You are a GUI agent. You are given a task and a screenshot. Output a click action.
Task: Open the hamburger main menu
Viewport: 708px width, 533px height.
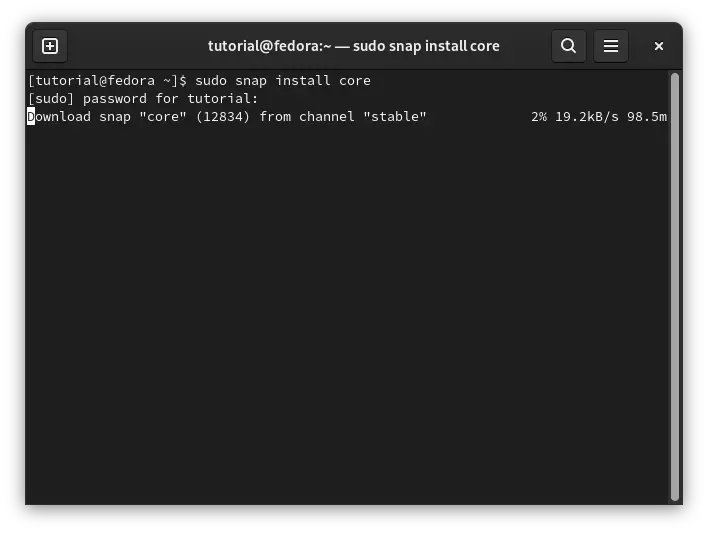(x=610, y=46)
